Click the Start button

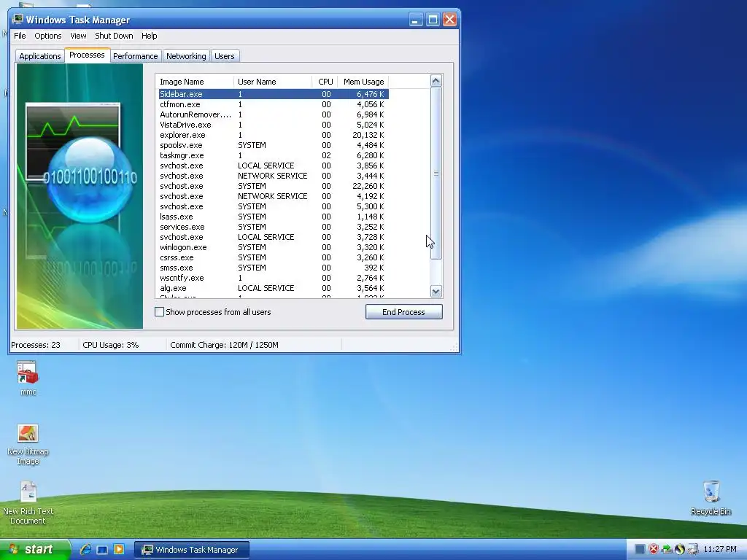34,549
